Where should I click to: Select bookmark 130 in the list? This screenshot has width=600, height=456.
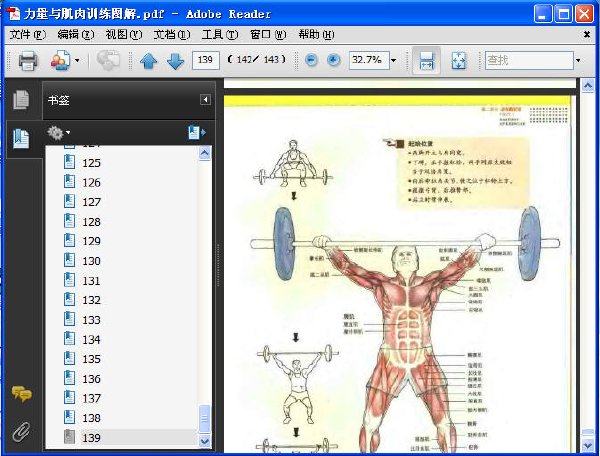[91, 261]
